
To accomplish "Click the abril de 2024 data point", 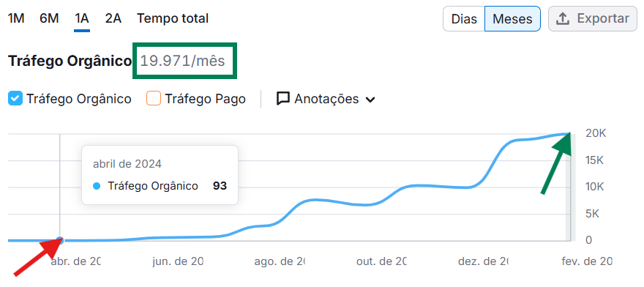I will pos(60,241).
